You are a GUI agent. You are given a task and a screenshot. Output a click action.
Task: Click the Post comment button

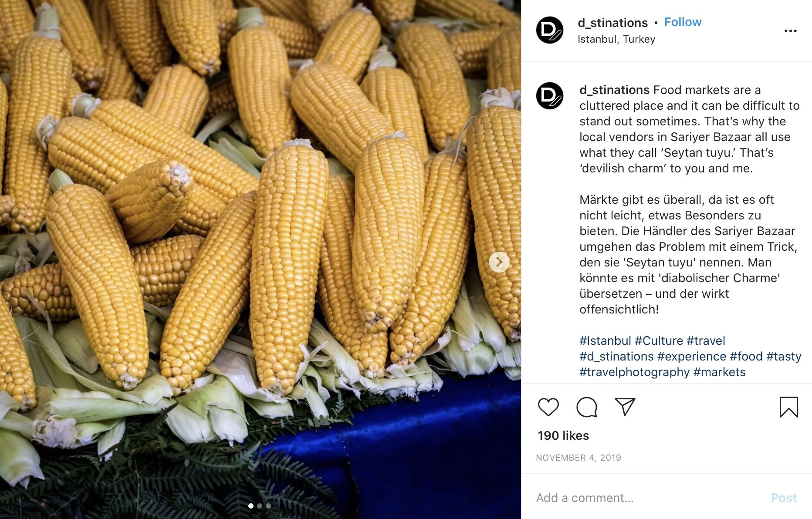click(x=784, y=498)
